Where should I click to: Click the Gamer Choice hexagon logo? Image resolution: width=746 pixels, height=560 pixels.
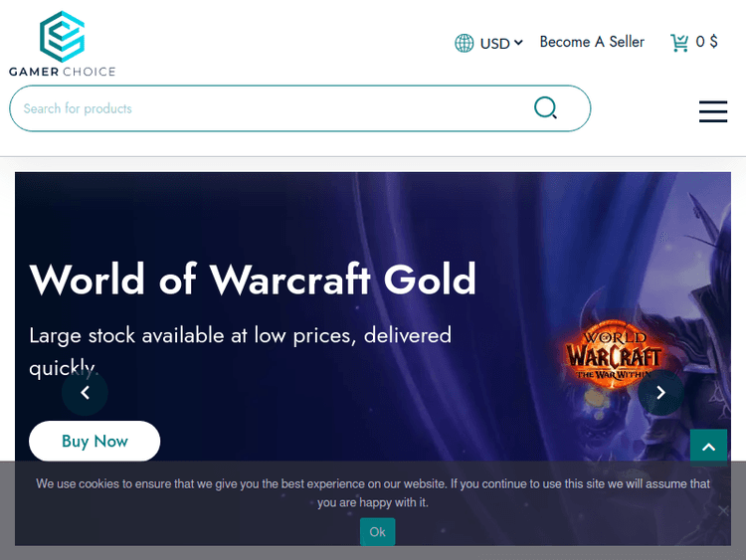(63, 37)
